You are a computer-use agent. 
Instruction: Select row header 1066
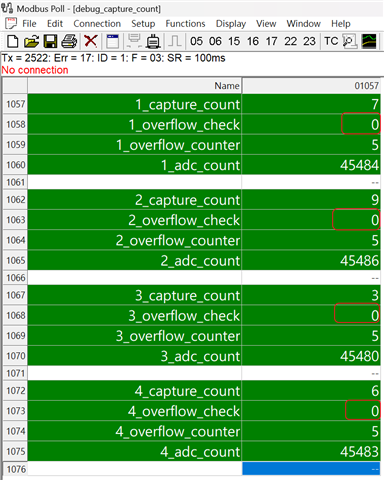15,278
